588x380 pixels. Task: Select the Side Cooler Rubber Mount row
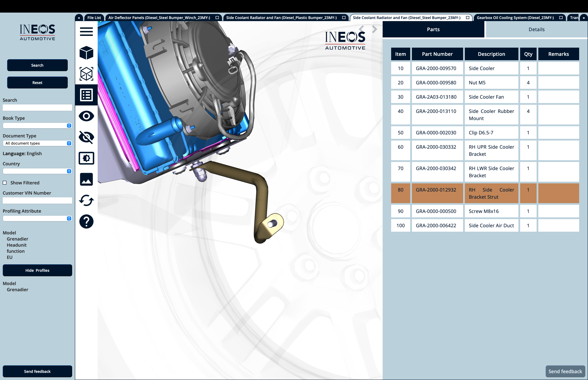point(485,114)
